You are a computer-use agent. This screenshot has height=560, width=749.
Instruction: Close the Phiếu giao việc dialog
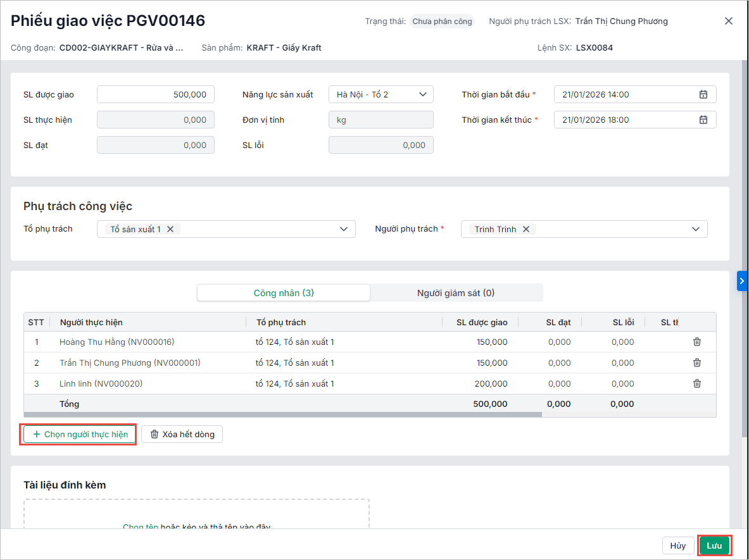click(729, 21)
